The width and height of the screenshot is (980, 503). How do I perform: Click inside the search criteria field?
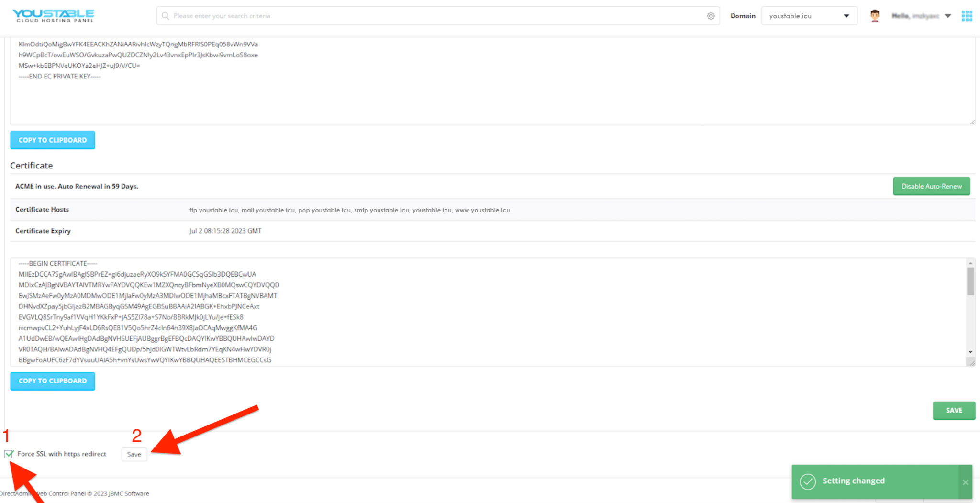click(x=335, y=16)
